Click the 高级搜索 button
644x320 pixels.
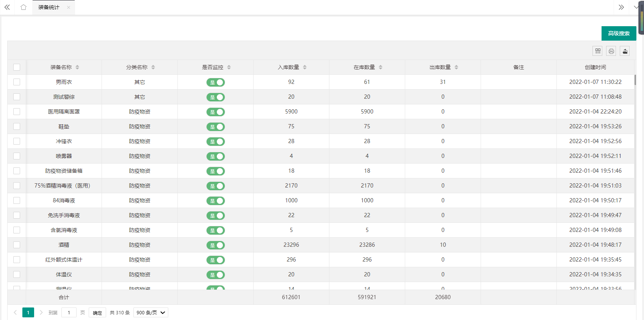[x=619, y=33]
